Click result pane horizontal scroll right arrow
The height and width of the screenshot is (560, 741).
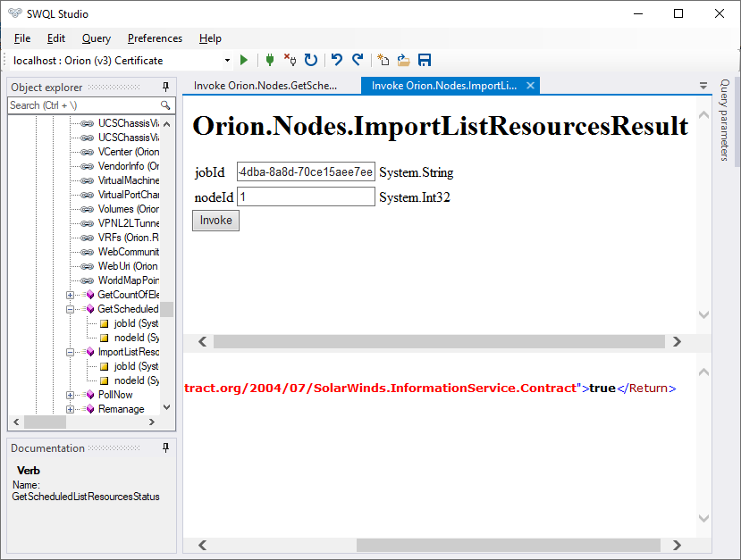coord(677,546)
